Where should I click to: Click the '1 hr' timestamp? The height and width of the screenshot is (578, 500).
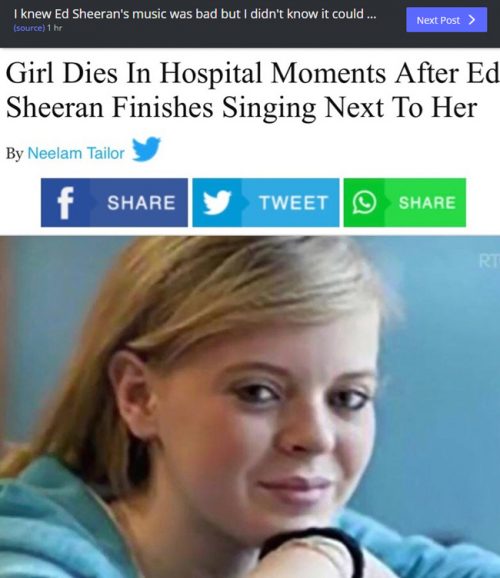pyautogui.click(x=55, y=28)
